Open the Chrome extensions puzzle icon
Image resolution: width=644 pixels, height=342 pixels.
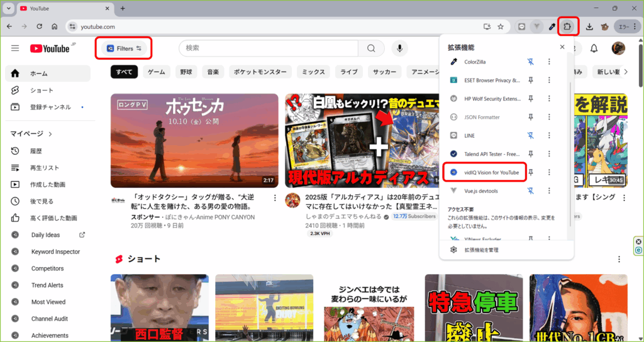(567, 26)
